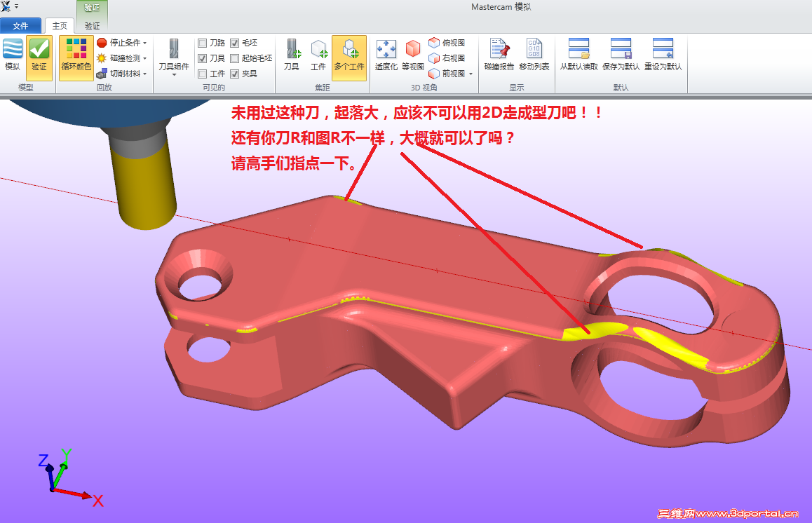Click 保存为默认 save as default
812x523 pixels.
tap(621, 55)
